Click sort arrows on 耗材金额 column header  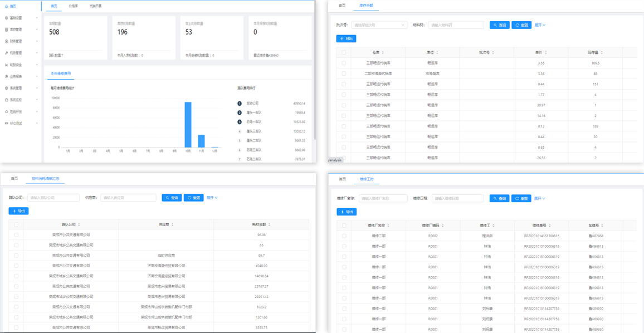point(269,224)
